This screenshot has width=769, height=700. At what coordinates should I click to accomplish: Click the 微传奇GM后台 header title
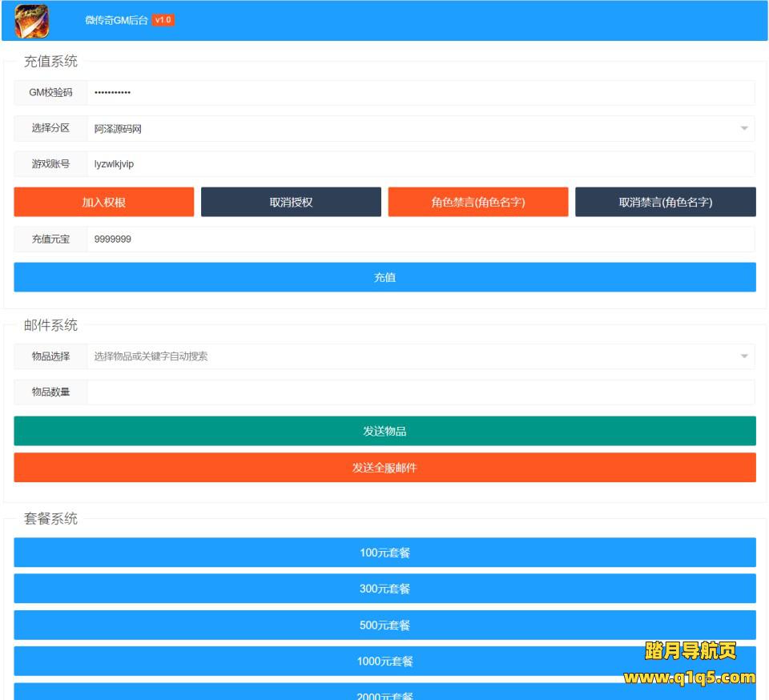116,20
